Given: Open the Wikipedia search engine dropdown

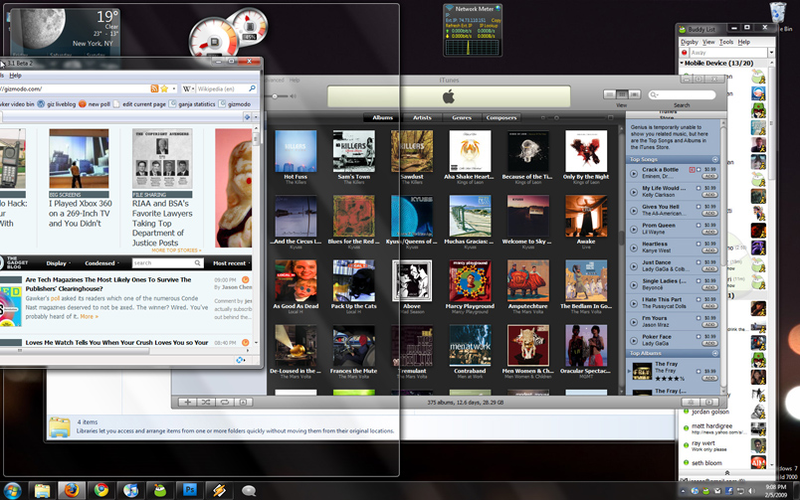Looking at the screenshot, I should tap(188, 89).
